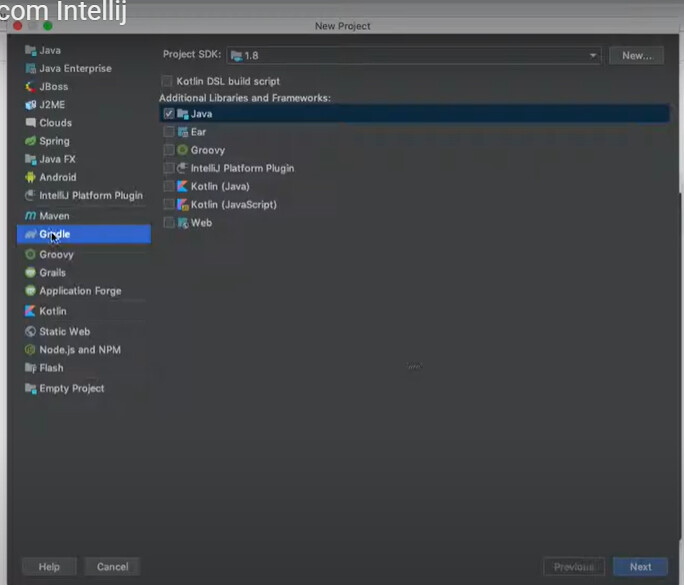Click the Project SDK 1.8 field
The width and height of the screenshot is (684, 585).
click(x=414, y=56)
